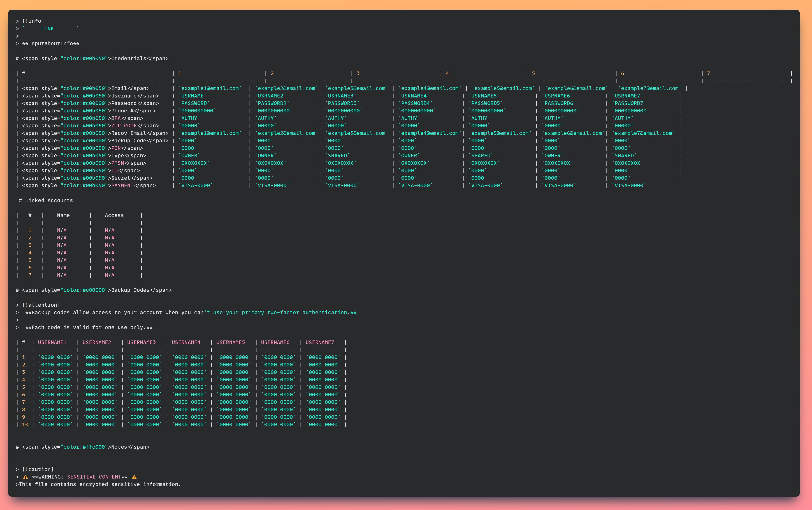Click the SENSITIVE CONTENT text
Image resolution: width=812 pixels, height=510 pixels.
click(x=94, y=477)
